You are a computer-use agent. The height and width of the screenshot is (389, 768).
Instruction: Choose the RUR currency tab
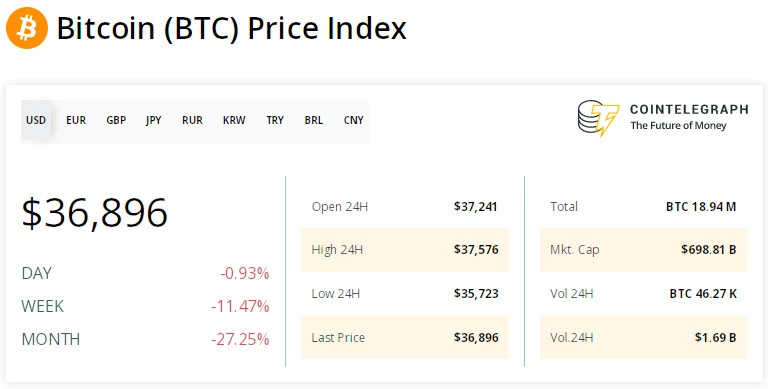click(192, 120)
